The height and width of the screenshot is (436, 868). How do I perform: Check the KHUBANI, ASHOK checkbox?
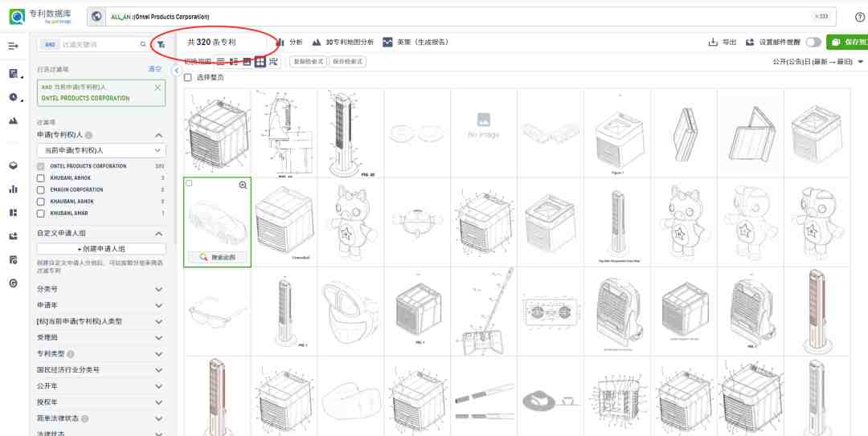pos(40,178)
